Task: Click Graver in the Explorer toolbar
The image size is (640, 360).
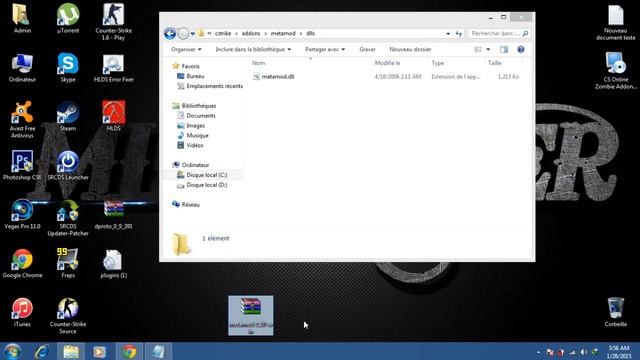Action: (367, 49)
